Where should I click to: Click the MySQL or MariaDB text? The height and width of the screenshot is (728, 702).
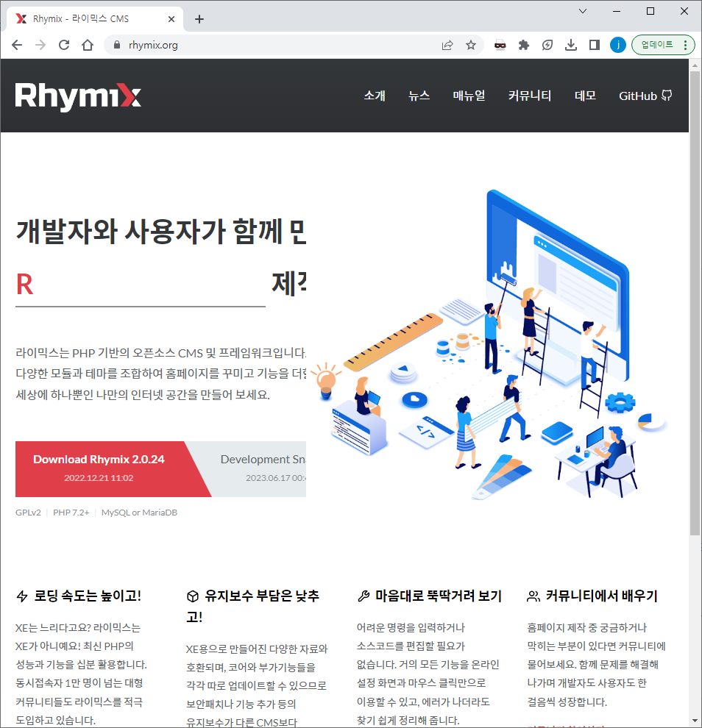point(139,513)
